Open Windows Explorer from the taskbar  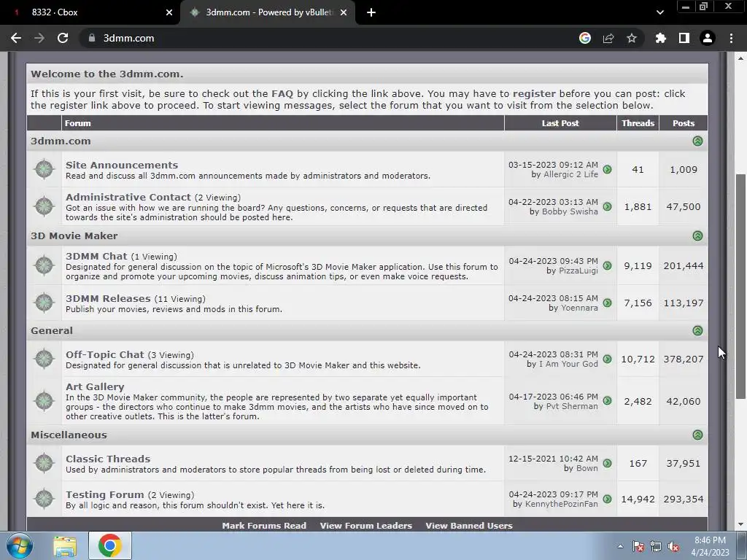click(65, 545)
